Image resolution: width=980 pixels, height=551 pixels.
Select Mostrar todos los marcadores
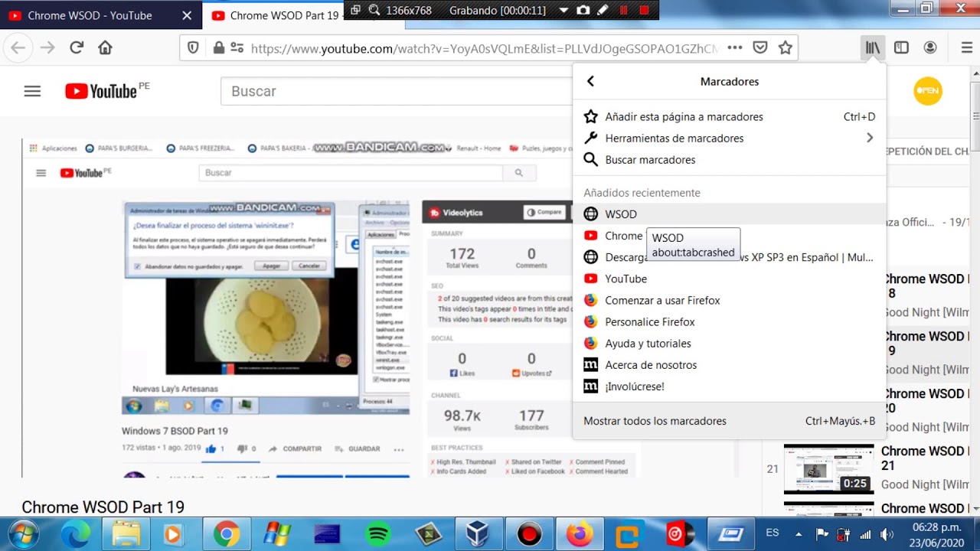click(x=730, y=420)
